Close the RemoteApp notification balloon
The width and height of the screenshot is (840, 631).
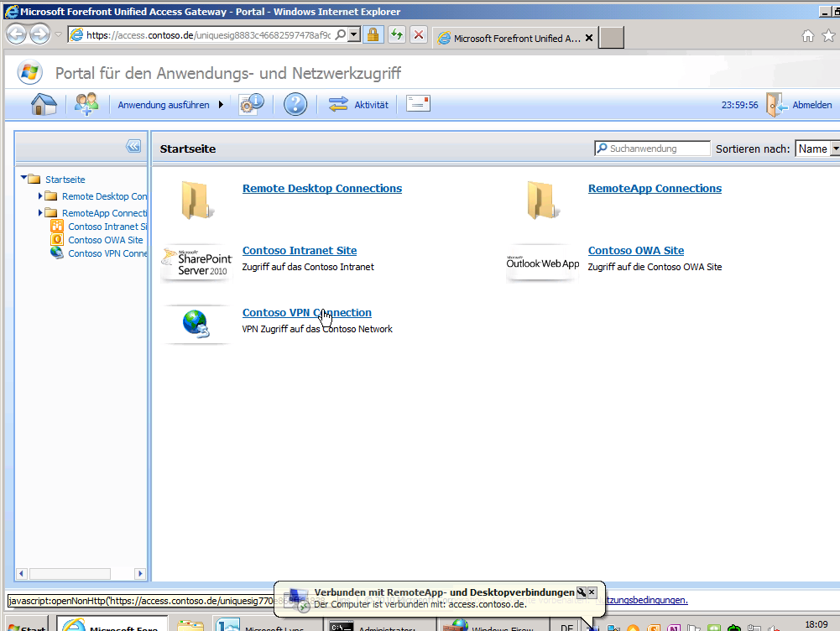[x=592, y=592]
